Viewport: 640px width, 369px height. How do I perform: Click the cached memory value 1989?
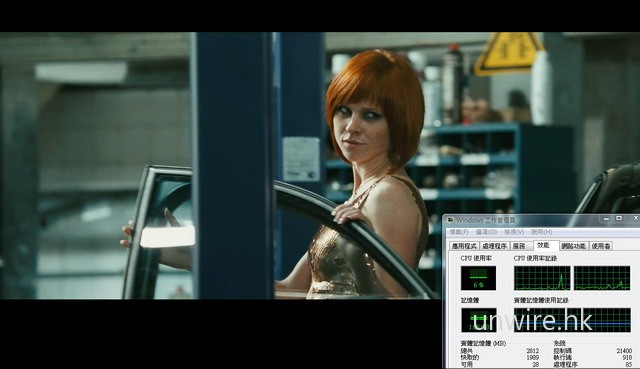532,358
